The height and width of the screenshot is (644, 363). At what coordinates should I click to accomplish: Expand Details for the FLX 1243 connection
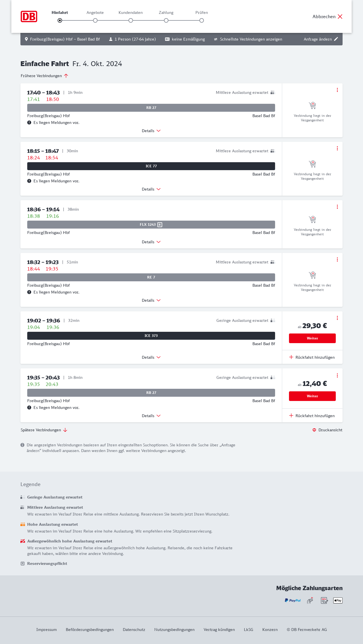[151, 242]
